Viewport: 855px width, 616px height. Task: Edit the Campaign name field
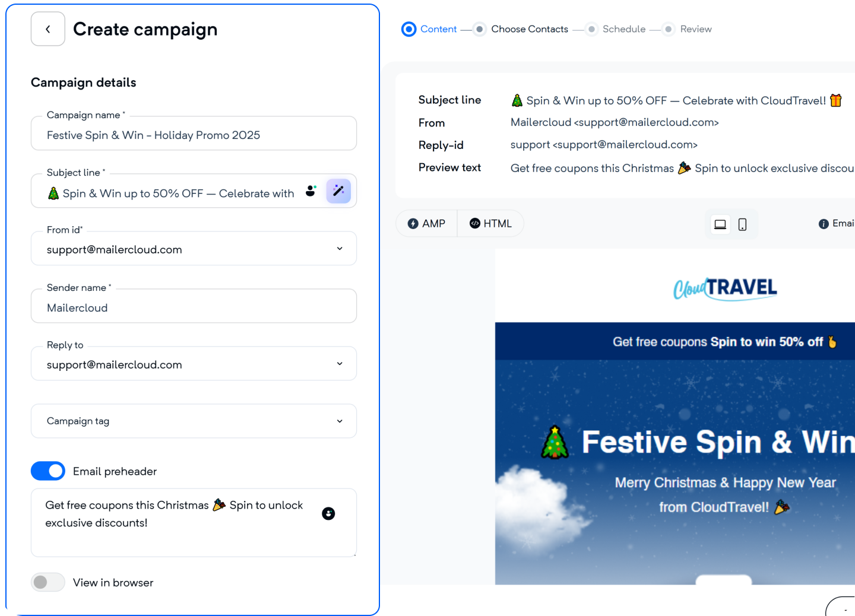point(194,134)
